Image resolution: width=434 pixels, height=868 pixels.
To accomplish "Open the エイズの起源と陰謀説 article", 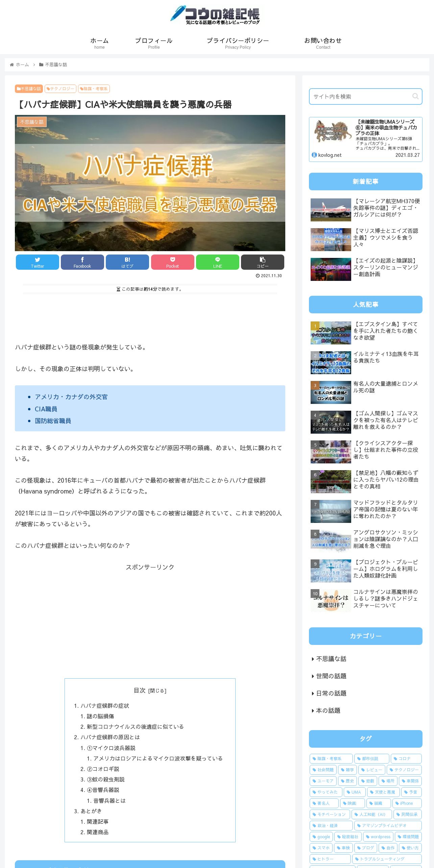I will [x=366, y=269].
